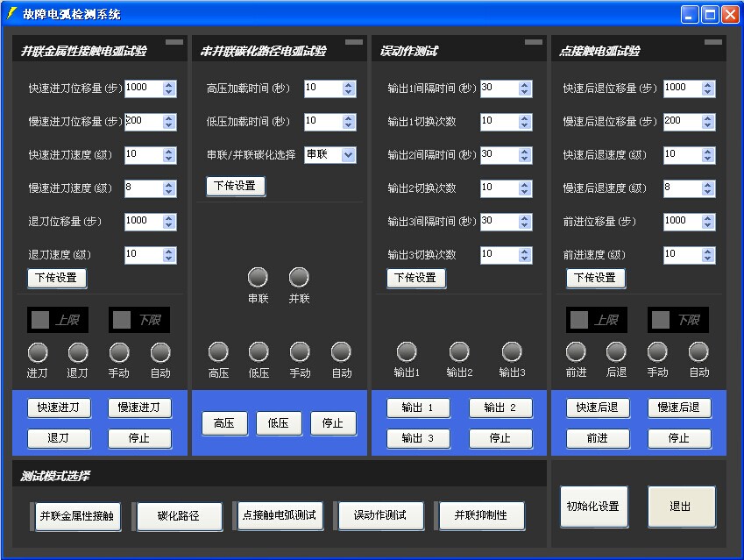
Task: Click the 低压 button
Action: pos(279,422)
